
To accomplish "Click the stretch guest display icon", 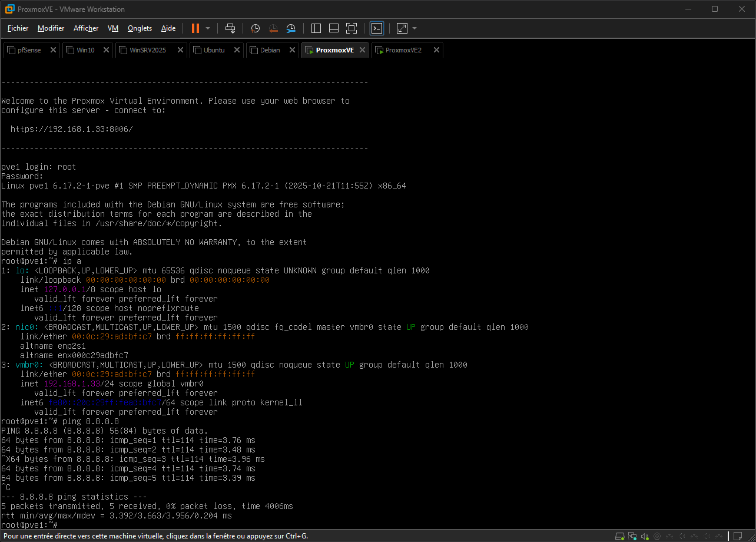I will [402, 28].
